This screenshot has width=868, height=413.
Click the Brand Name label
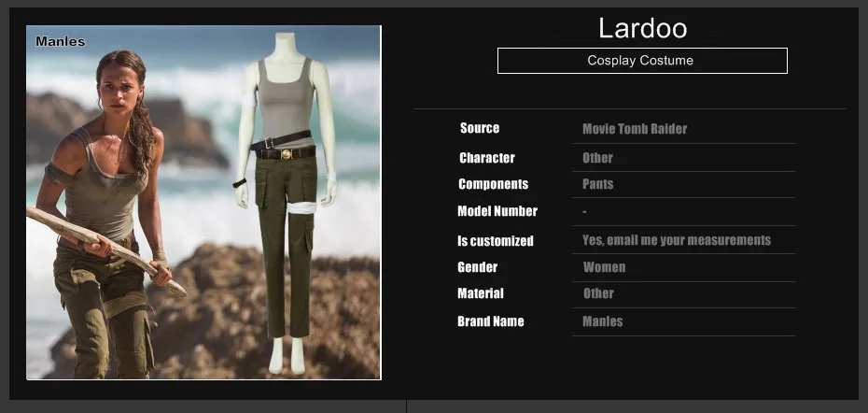click(x=490, y=321)
